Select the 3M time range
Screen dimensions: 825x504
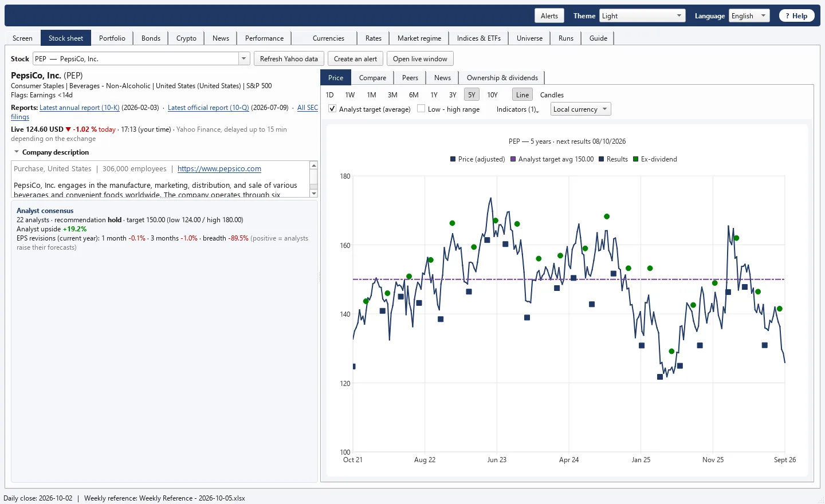tap(392, 94)
